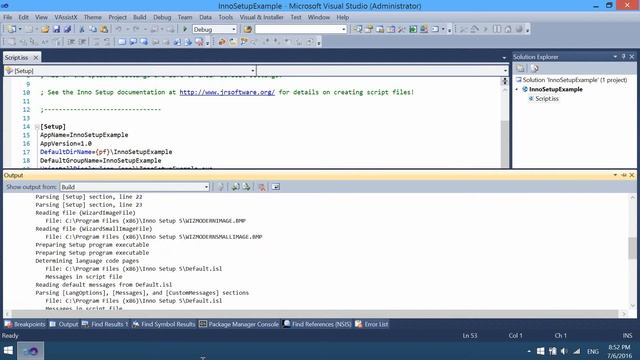Click the Breakpoints panel tab

pos(24,324)
